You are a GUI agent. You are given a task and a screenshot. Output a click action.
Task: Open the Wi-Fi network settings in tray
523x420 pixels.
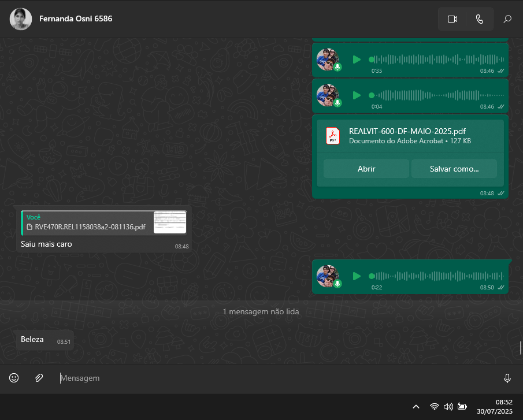point(434,406)
